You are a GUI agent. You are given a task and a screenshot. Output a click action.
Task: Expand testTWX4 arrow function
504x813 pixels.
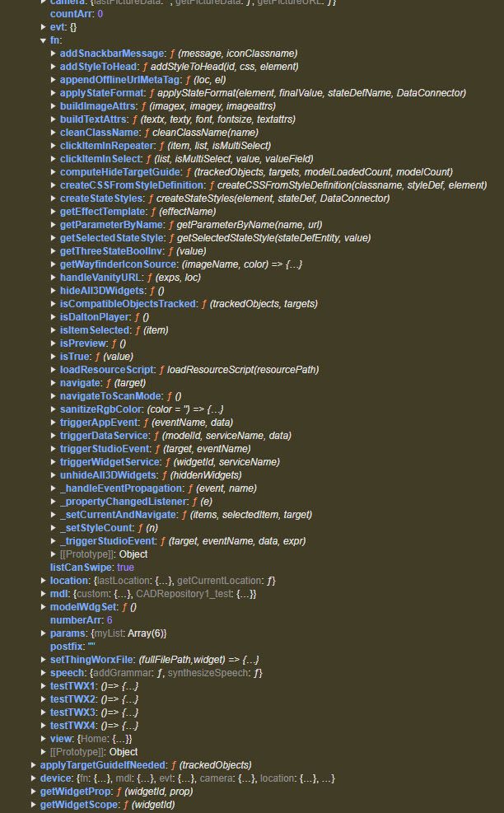point(44,726)
